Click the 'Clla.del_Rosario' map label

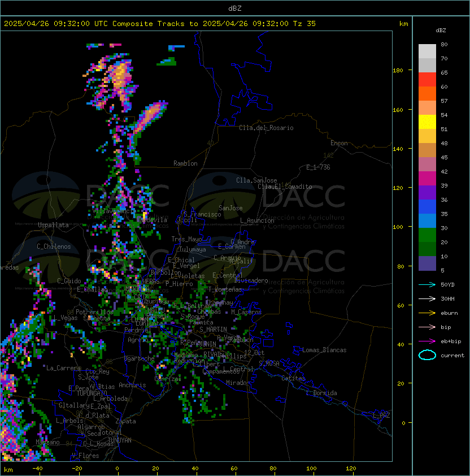point(266,128)
